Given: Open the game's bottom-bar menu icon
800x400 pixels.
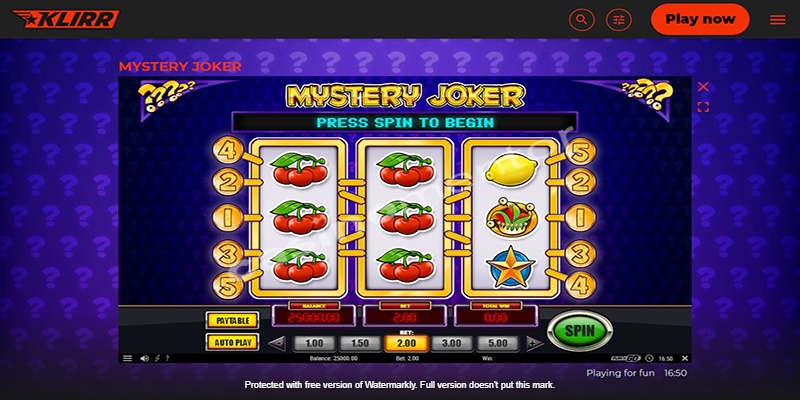Looking at the screenshot, I should click(x=127, y=358).
